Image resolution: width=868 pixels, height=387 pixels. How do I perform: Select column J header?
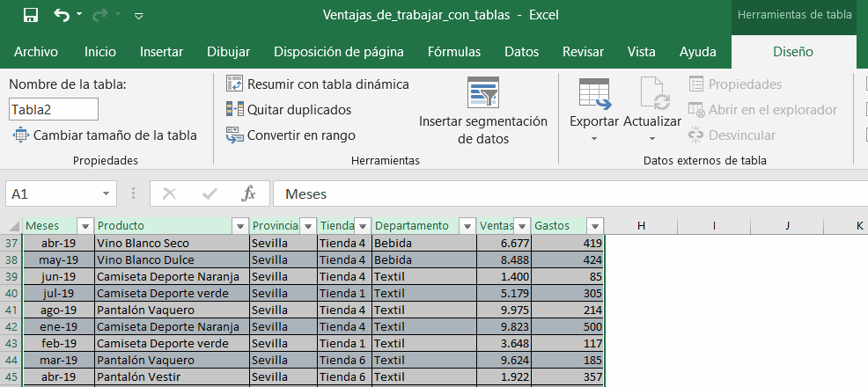pyautogui.click(x=787, y=225)
